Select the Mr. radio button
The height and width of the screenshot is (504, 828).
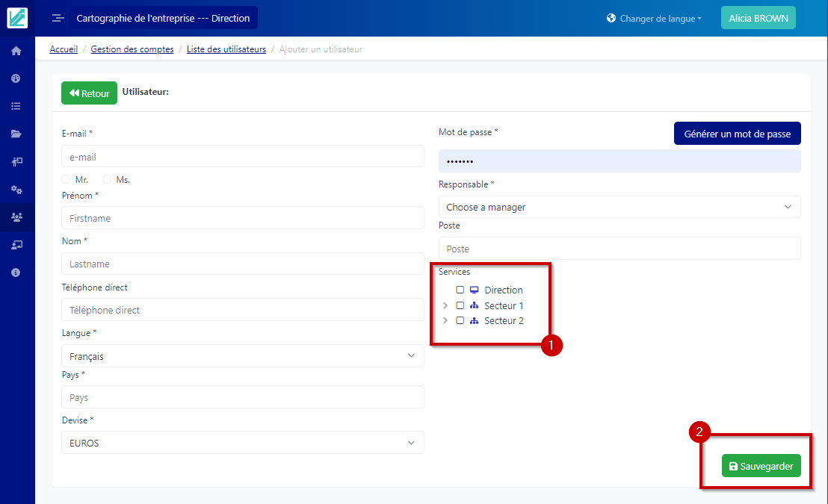pos(67,180)
